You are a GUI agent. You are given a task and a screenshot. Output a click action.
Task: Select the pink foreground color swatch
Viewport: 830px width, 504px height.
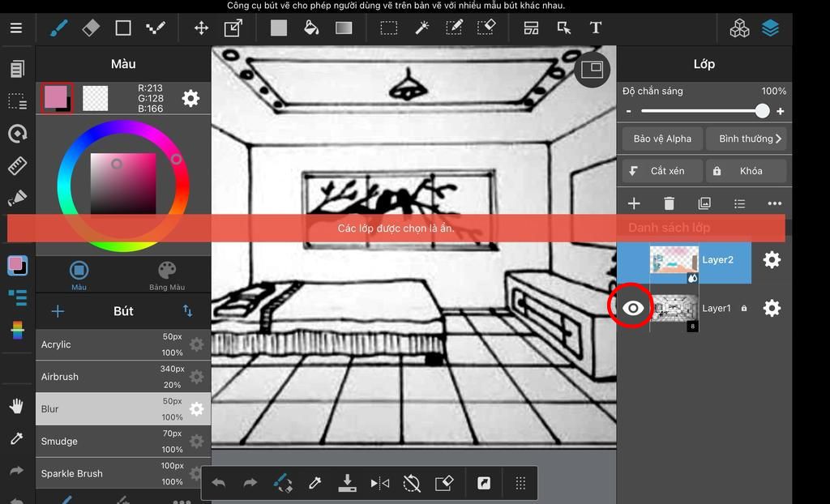tap(57, 98)
